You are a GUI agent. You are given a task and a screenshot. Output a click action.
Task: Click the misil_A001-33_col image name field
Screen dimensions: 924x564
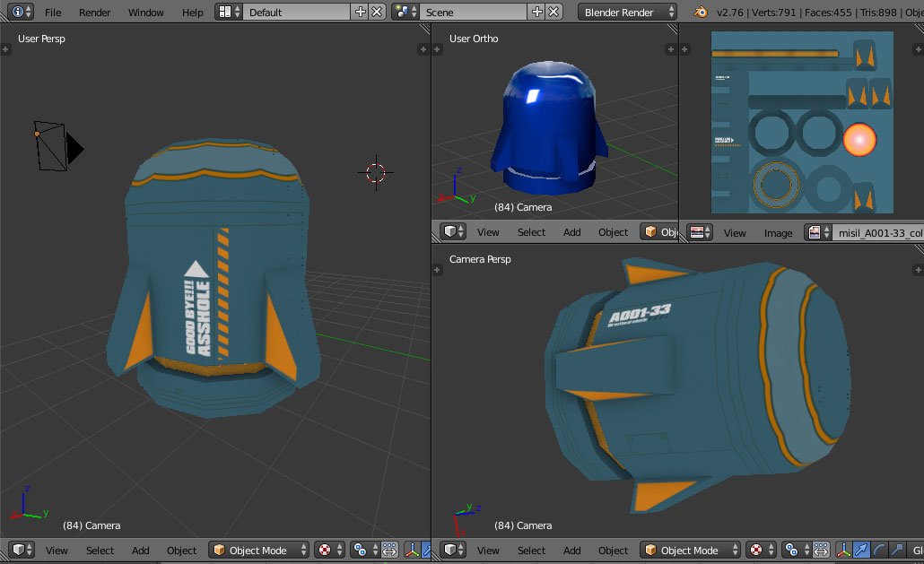tap(878, 232)
